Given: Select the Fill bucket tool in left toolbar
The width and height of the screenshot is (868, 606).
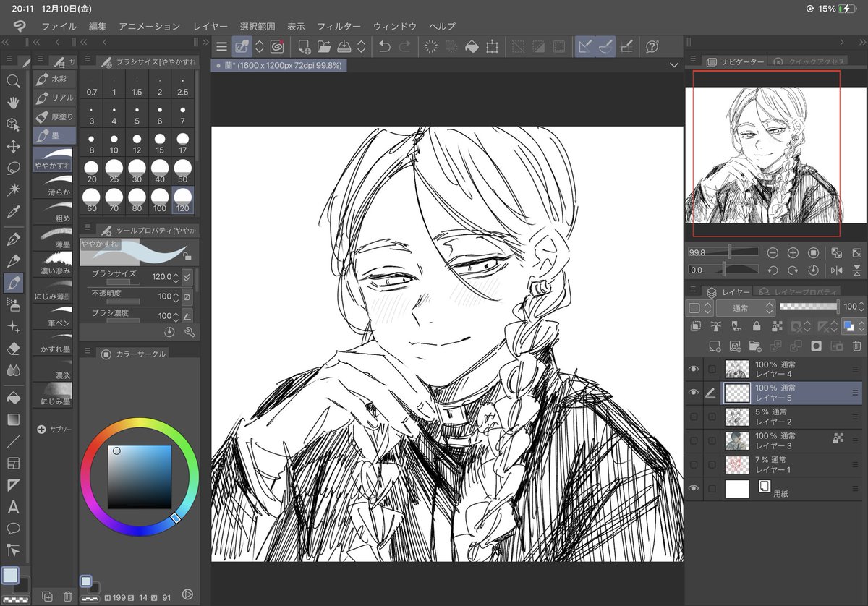Looking at the screenshot, I should [13, 397].
